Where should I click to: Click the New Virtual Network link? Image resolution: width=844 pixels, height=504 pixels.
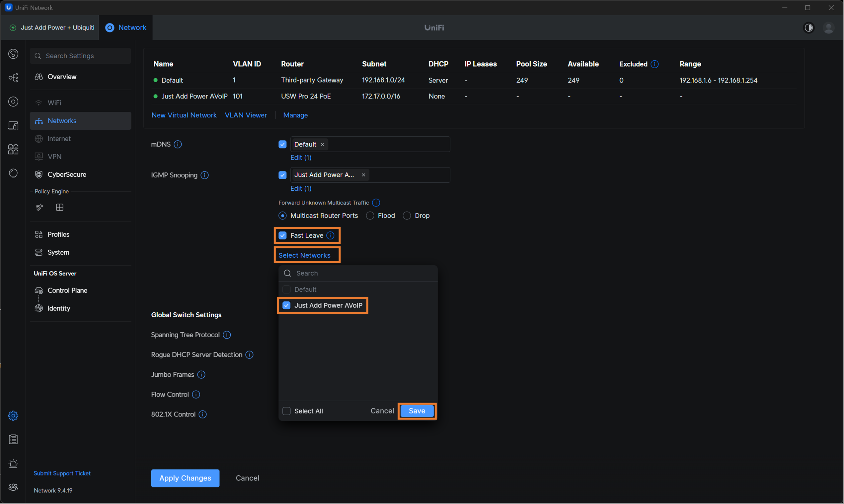pyautogui.click(x=184, y=115)
